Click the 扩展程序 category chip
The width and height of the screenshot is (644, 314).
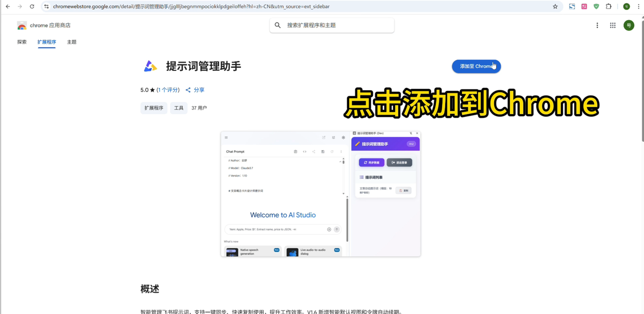coord(154,108)
